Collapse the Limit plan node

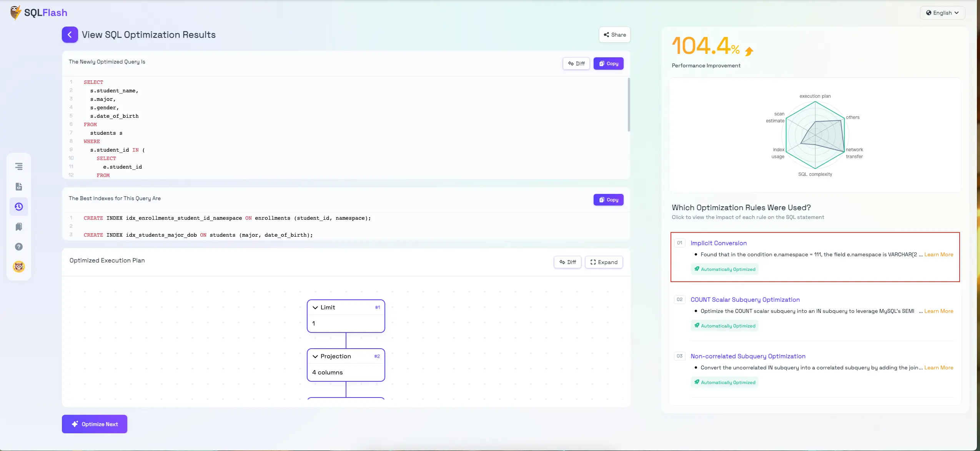(315, 307)
